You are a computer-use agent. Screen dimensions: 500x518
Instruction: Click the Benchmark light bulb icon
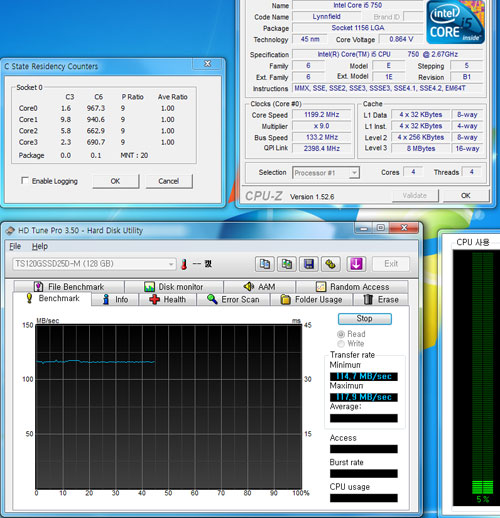click(x=29, y=298)
